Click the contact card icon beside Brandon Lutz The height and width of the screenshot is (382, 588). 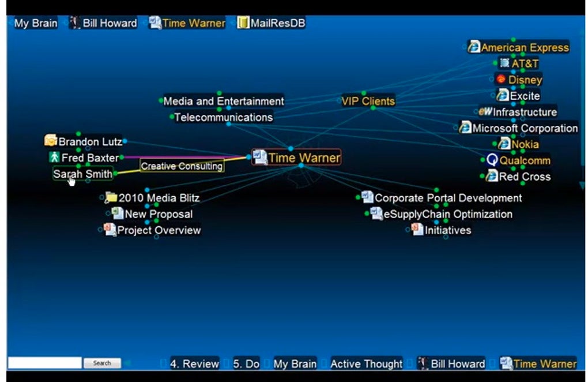51,140
